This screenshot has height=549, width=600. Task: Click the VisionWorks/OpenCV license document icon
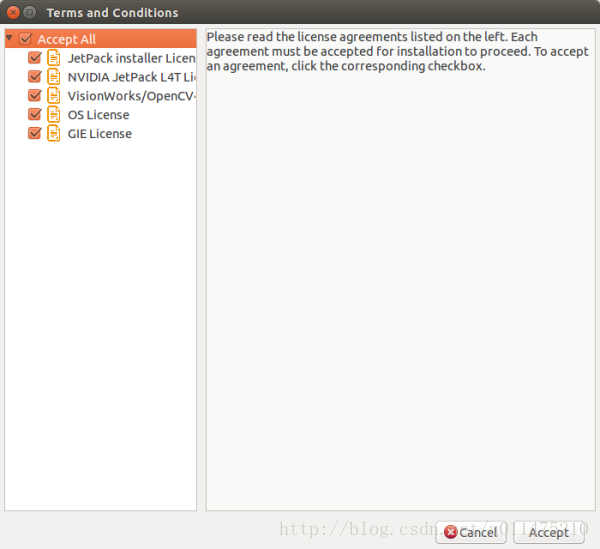(x=54, y=96)
